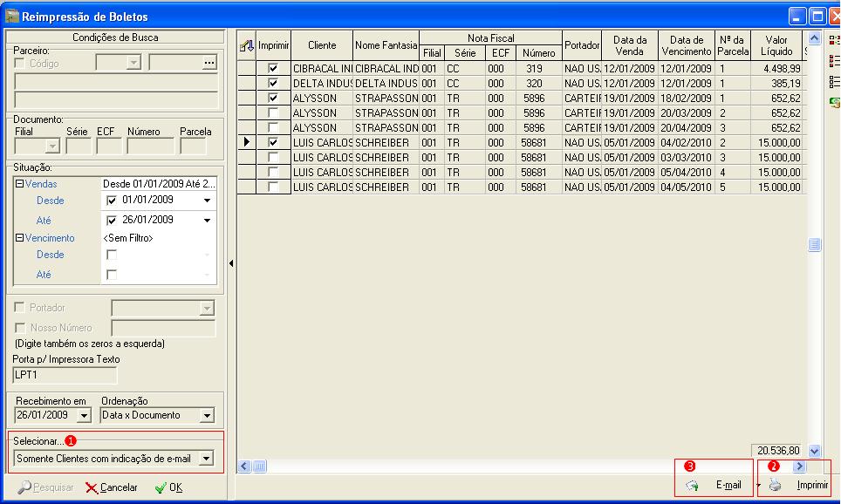
Task: Click the first red checklist icon in right sidebar
Action: [834, 41]
